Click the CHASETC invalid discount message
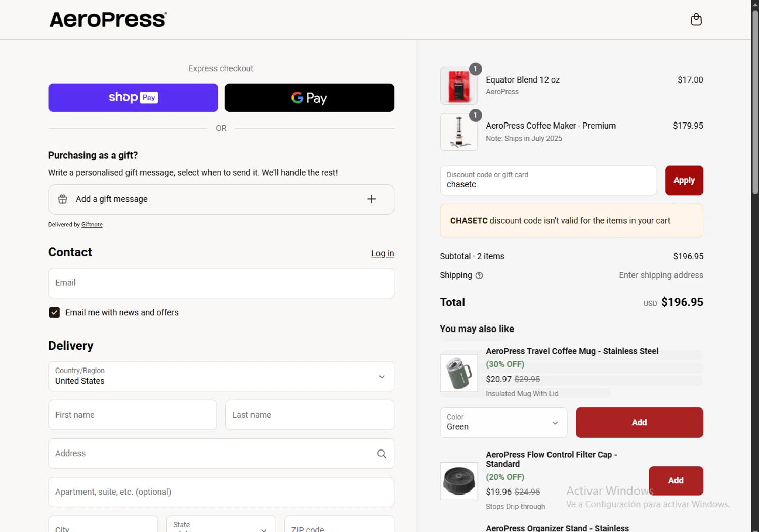 point(572,221)
